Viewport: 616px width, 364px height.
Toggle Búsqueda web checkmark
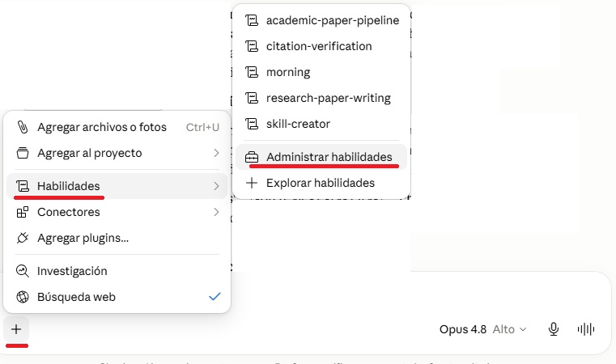[215, 297]
